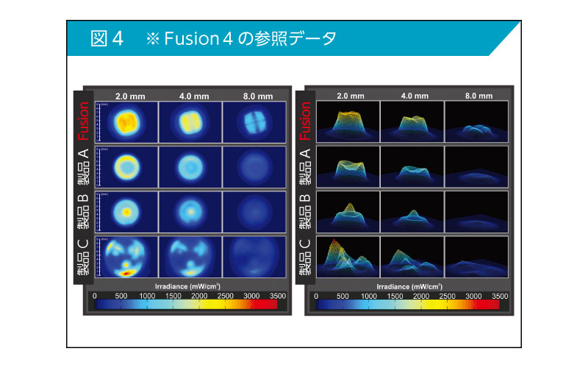
Task: Click the 製品 C 4.0 mm 3D surface plot
Action: coord(412,257)
